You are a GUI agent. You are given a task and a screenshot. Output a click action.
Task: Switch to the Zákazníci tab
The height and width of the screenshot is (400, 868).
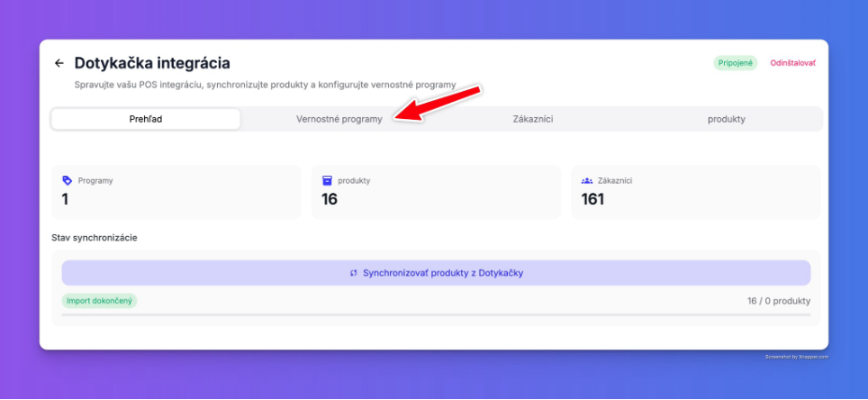point(533,119)
